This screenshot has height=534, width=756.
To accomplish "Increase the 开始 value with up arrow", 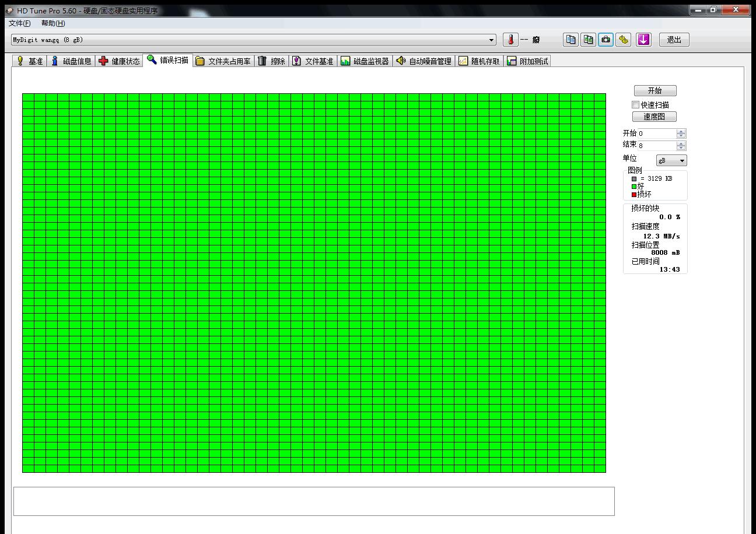I will [x=681, y=131].
